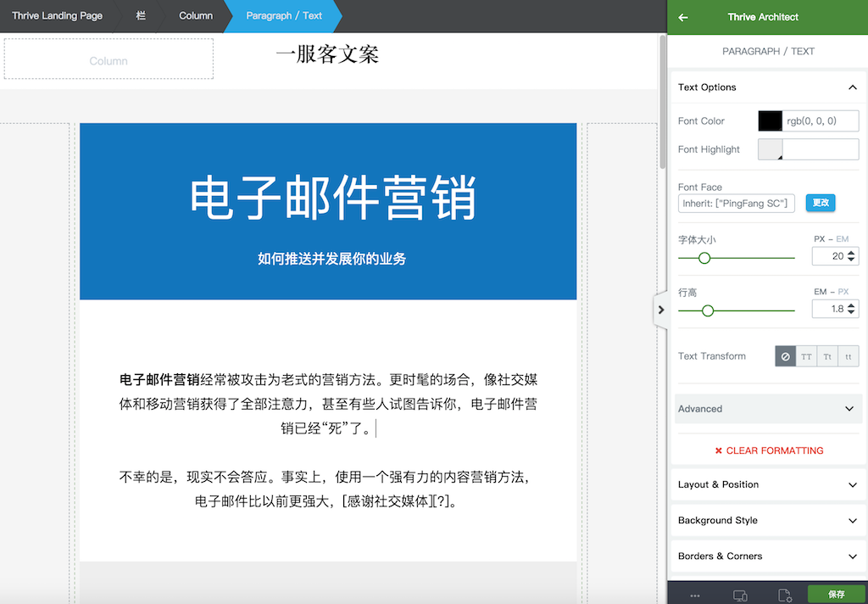Click the back arrow in Thrive Architect header
868x604 pixels.
tap(683, 17)
